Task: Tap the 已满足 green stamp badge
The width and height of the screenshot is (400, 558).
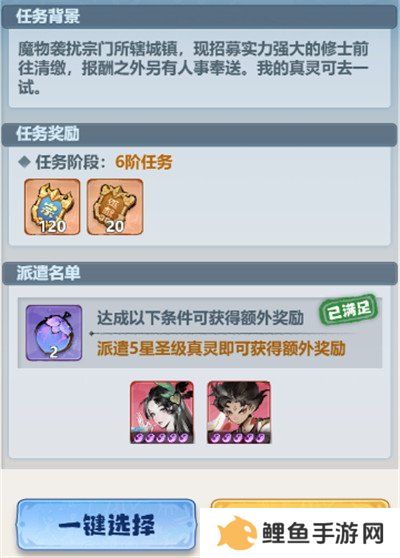Action: [348, 310]
